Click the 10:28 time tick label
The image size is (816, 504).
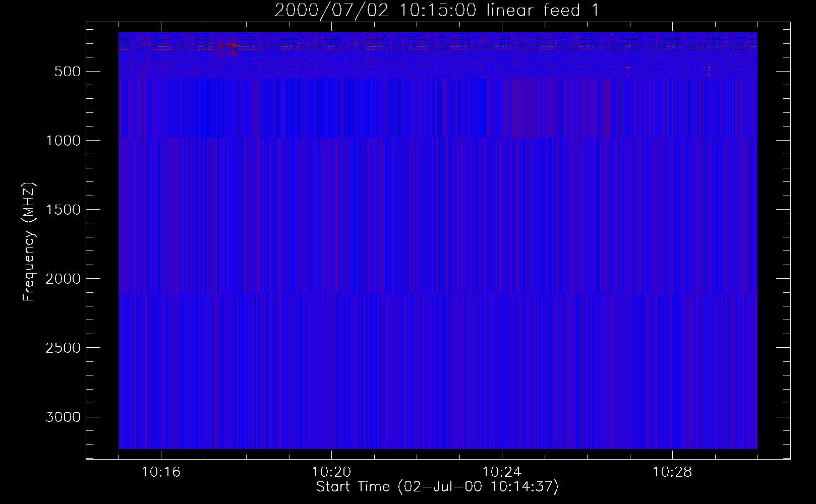(672, 472)
